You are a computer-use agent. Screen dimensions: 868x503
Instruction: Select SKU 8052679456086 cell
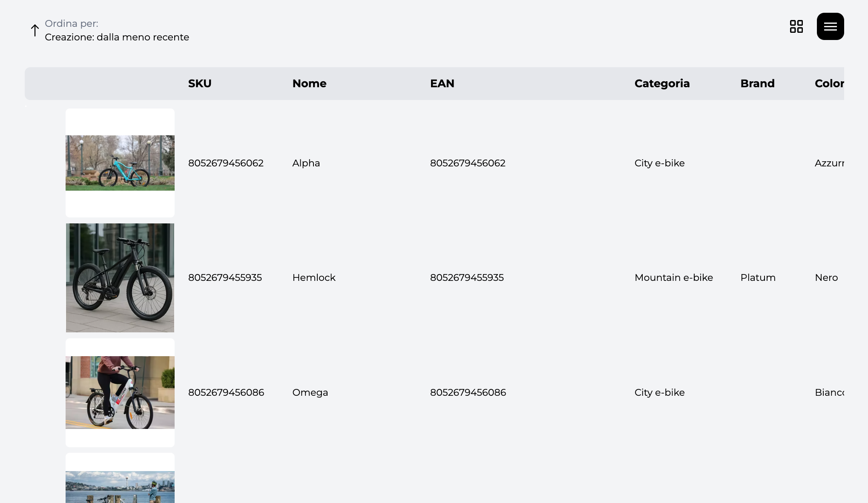[226, 392]
